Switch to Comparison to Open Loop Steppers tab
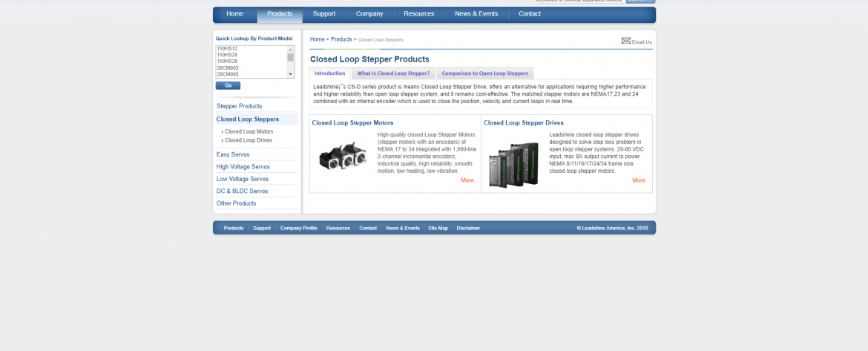Image resolution: width=868 pixels, height=351 pixels. [485, 73]
